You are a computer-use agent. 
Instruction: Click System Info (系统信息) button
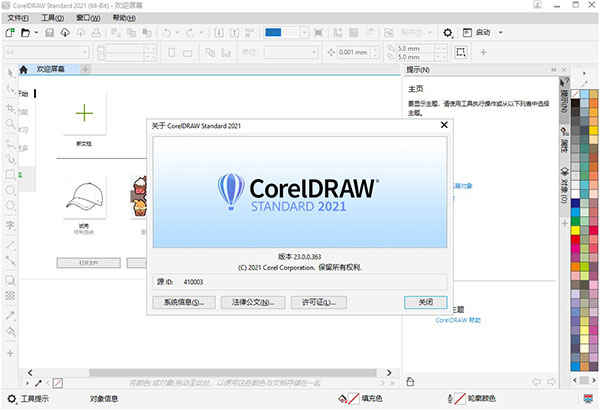tap(184, 302)
